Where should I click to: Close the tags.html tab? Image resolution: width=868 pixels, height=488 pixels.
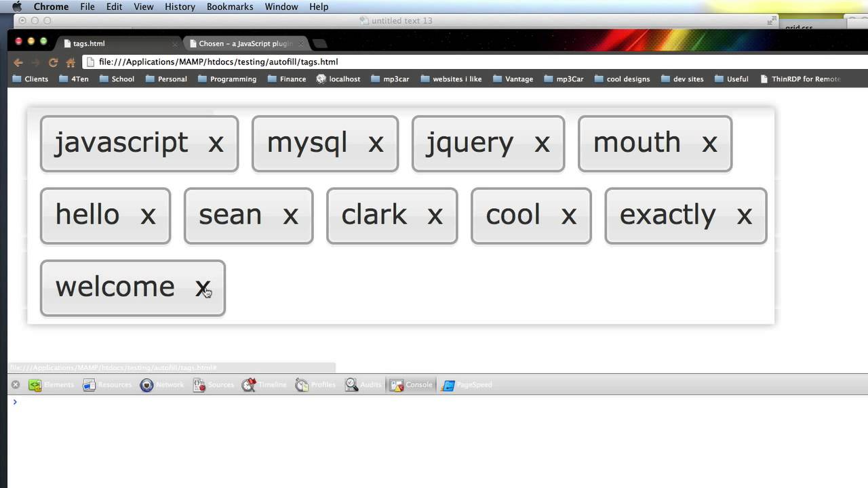pos(174,44)
